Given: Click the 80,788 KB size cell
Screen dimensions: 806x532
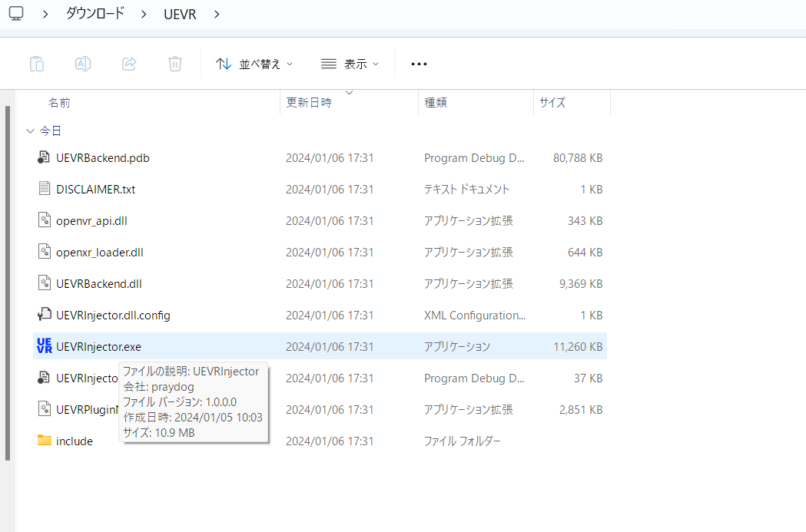Looking at the screenshot, I should click(x=578, y=158).
